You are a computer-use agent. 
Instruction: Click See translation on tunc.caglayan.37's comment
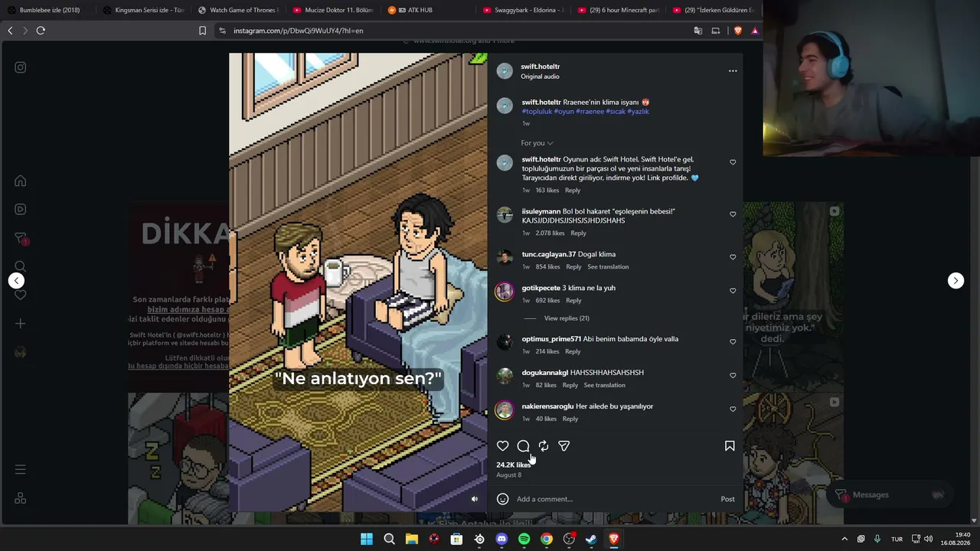[608, 267]
